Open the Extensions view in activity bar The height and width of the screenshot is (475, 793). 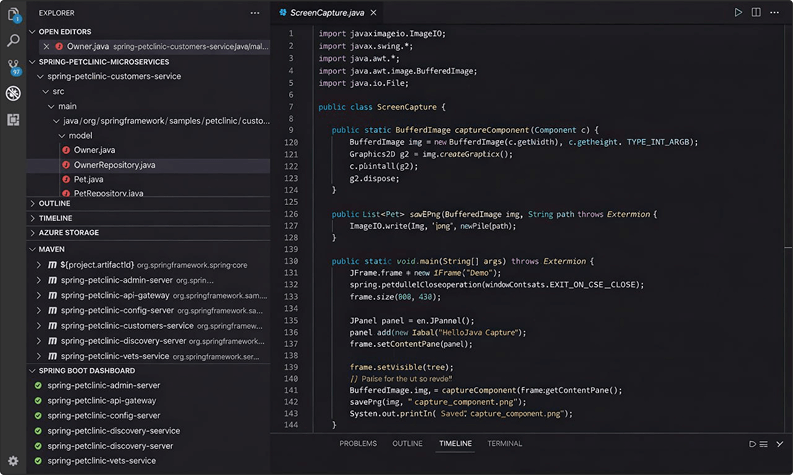tap(13, 119)
